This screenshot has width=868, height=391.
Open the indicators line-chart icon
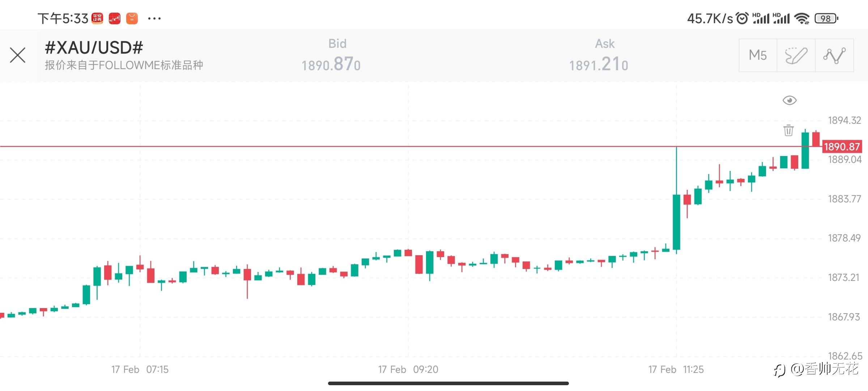(834, 55)
